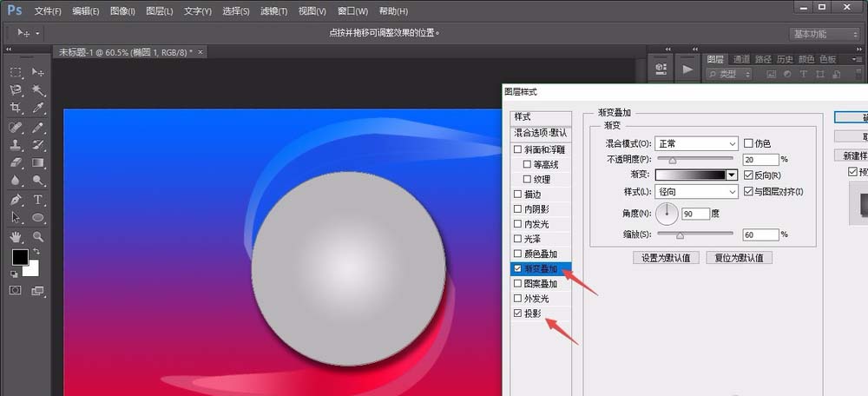
Task: Pick the Eyedropper tool
Action: [x=38, y=109]
